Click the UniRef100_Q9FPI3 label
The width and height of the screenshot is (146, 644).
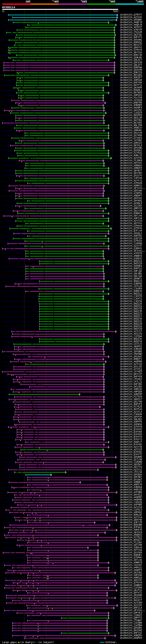coord(131,618)
